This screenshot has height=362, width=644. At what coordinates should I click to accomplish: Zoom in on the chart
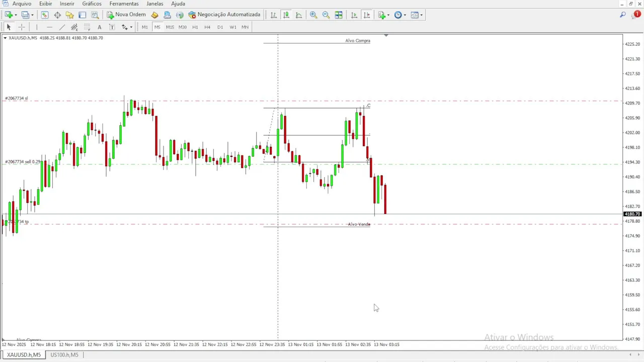tap(313, 15)
